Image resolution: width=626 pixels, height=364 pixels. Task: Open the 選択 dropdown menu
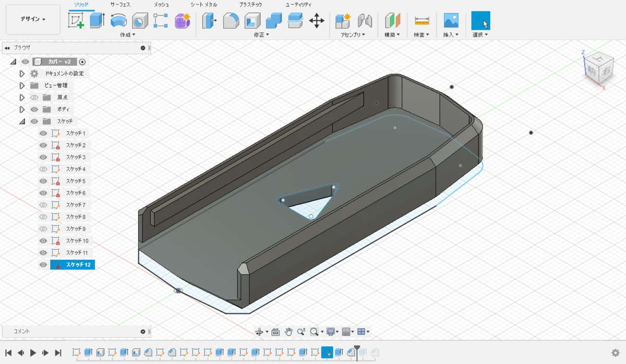click(480, 35)
